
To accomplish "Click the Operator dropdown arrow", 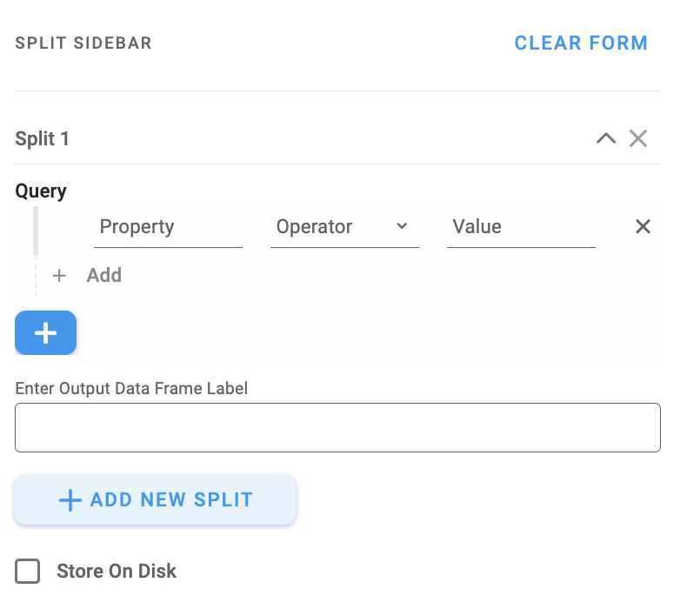I will [402, 226].
